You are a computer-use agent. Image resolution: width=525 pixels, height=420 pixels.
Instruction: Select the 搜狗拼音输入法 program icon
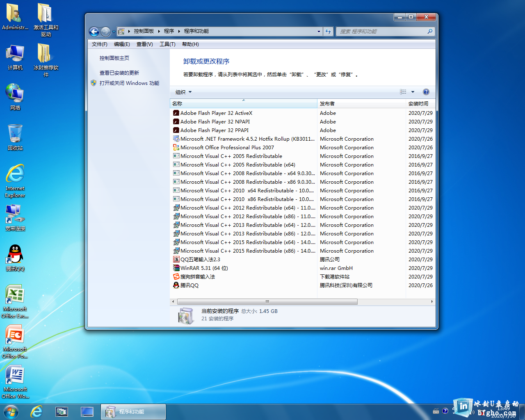click(x=176, y=276)
